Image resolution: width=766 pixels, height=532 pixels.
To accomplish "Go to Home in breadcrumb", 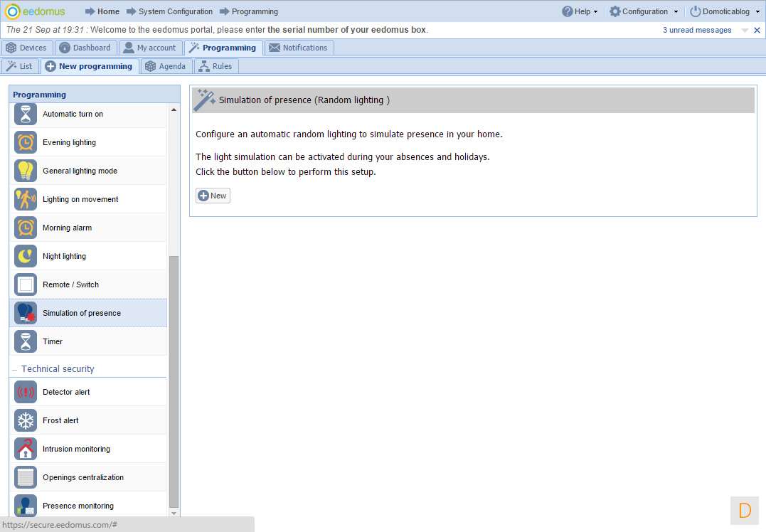I will (102, 11).
